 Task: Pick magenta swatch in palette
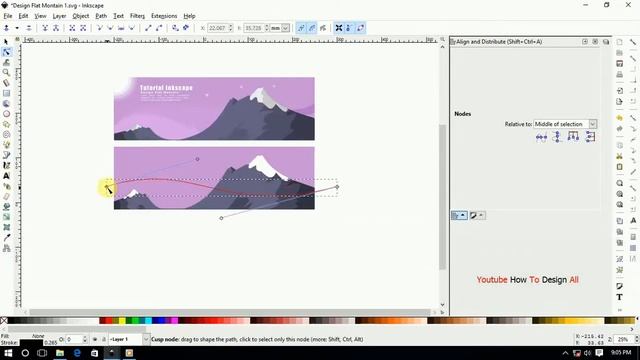tap(174, 321)
